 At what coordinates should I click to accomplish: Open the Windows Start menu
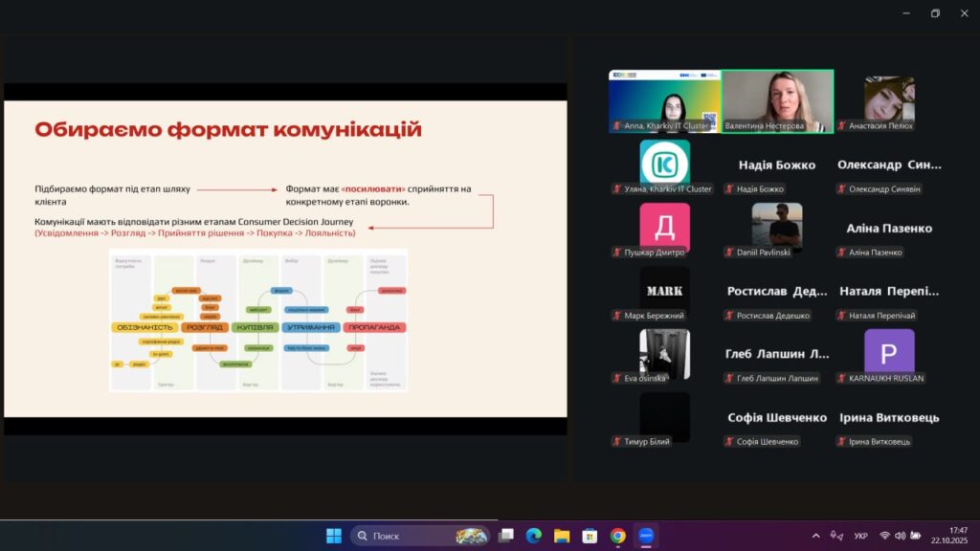pyautogui.click(x=334, y=536)
